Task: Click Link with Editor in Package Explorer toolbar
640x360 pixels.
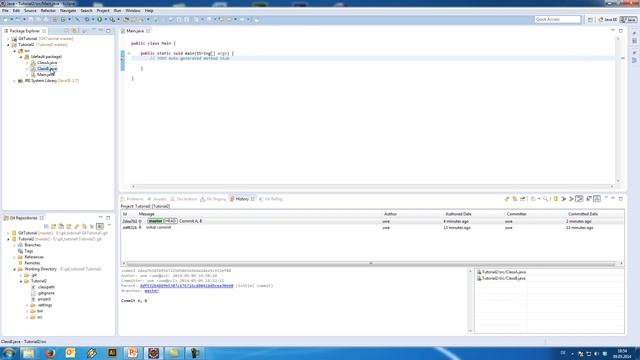Action: (x=74, y=31)
